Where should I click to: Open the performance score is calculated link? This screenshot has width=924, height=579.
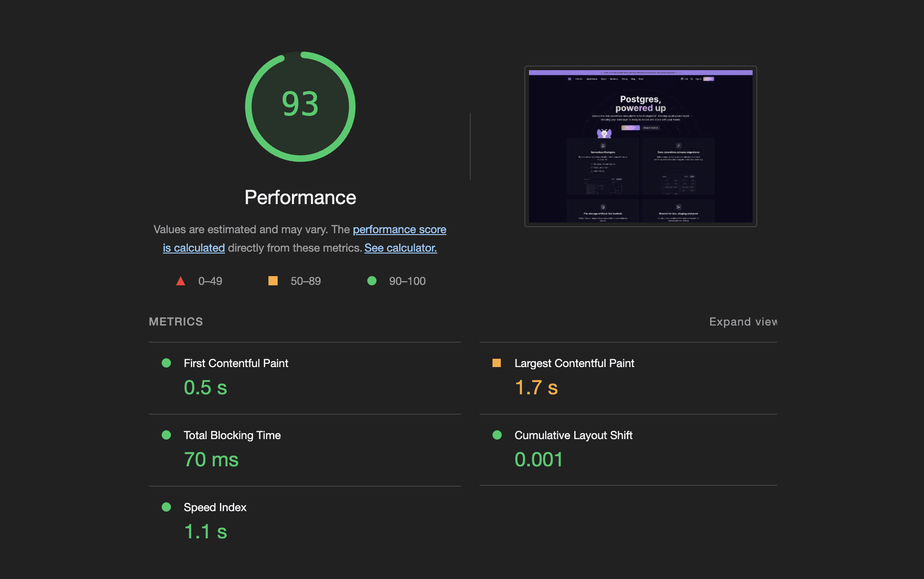[399, 229]
